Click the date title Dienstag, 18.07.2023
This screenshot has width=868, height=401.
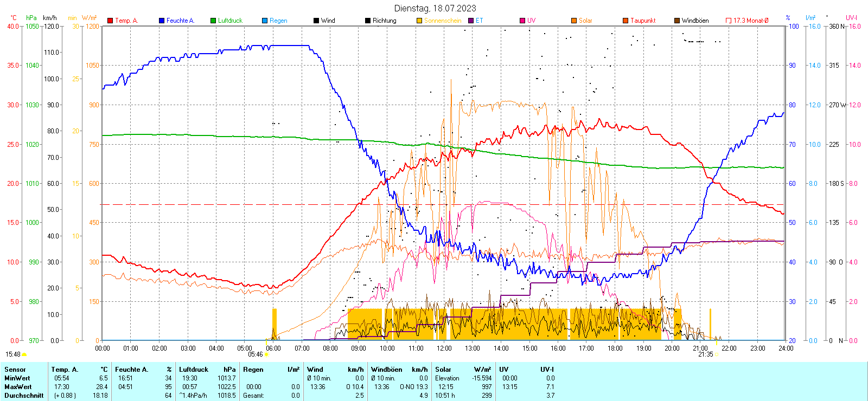click(435, 8)
